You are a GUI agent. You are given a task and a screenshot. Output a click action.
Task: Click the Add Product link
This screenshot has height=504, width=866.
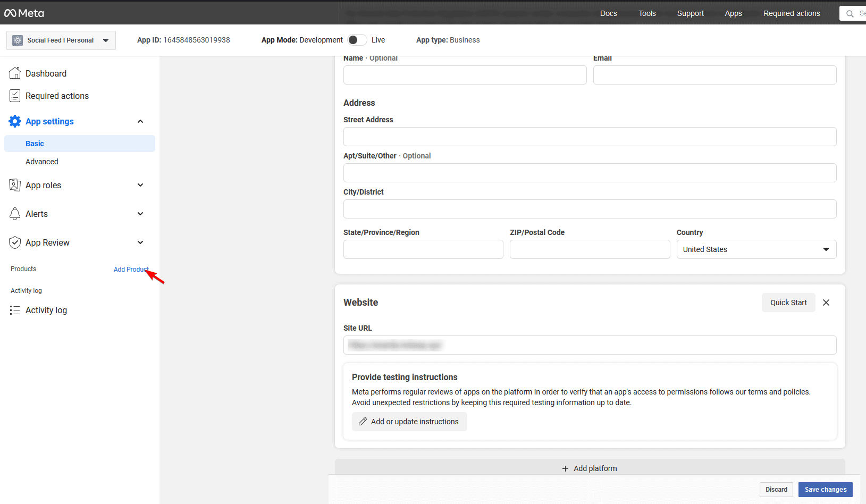click(x=131, y=269)
